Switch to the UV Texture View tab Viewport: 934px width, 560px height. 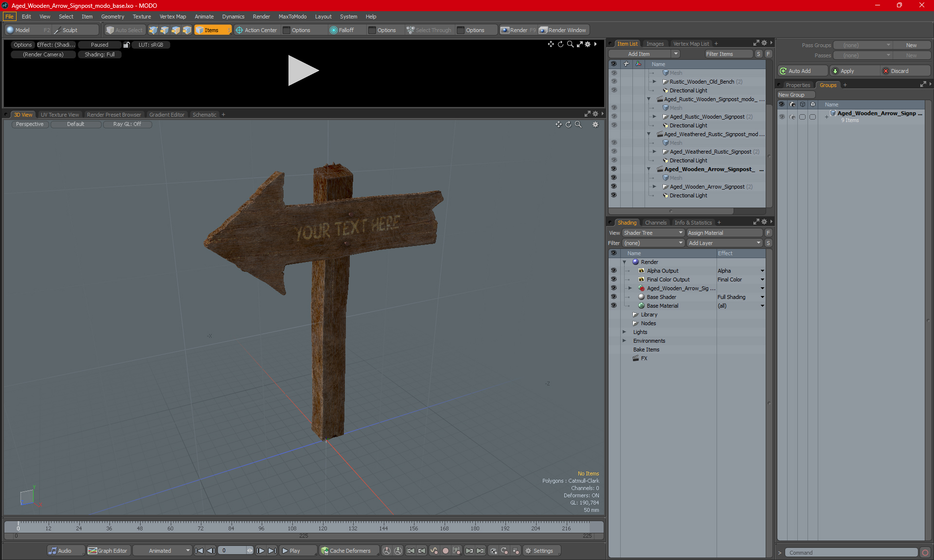coord(59,115)
